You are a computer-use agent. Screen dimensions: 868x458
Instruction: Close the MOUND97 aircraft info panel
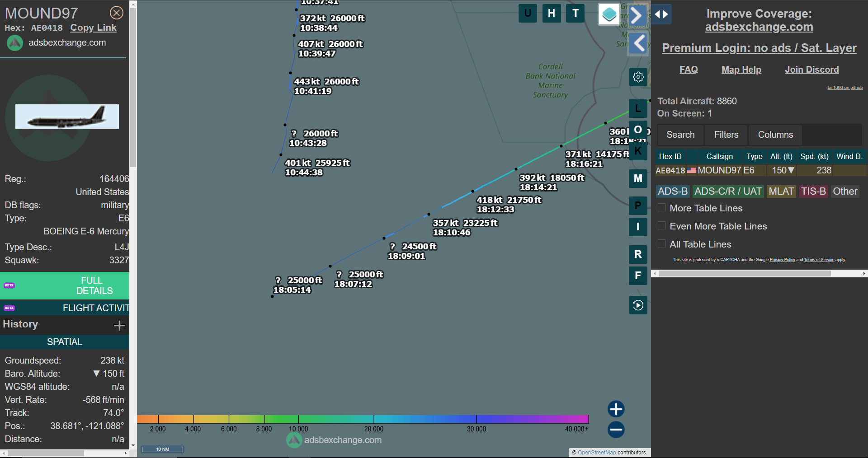coord(117,13)
